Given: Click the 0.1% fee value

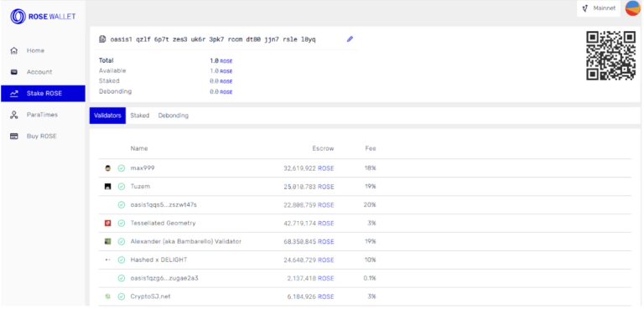Looking at the screenshot, I should [370, 278].
